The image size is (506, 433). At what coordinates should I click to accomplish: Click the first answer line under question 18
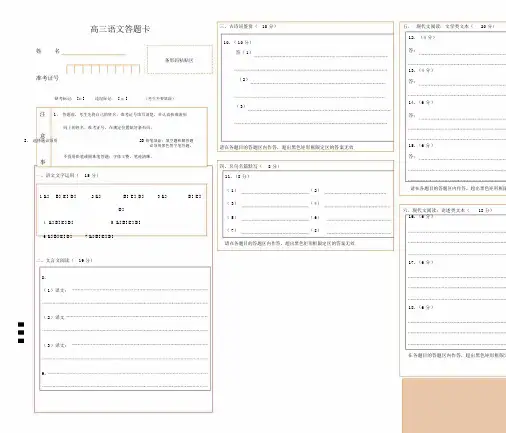click(457, 322)
